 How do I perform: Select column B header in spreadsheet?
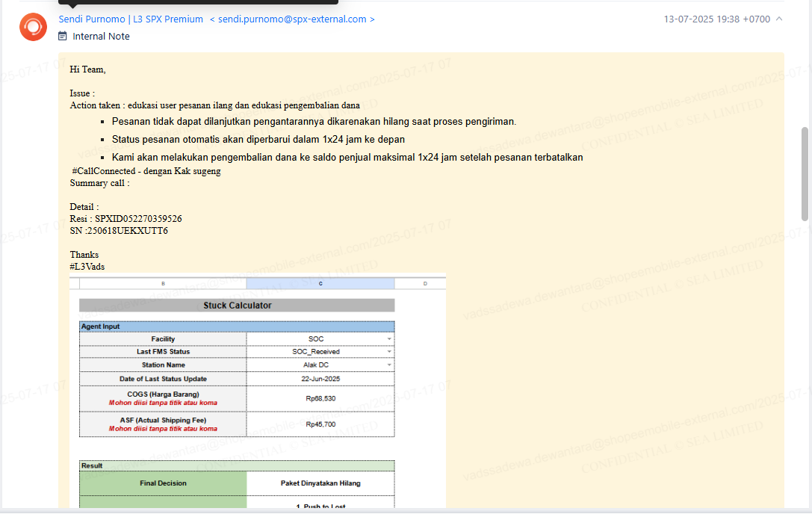tap(163, 283)
